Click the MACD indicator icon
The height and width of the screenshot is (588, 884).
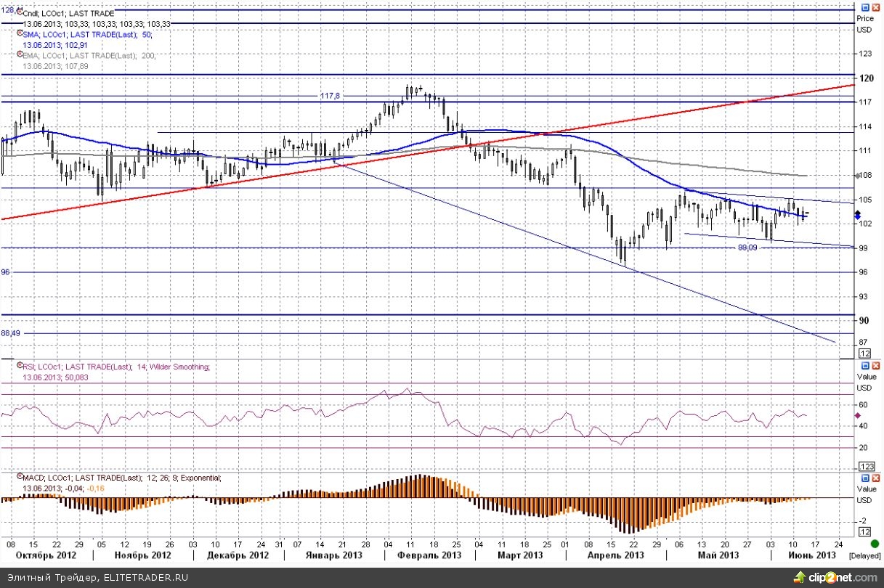click(x=18, y=478)
